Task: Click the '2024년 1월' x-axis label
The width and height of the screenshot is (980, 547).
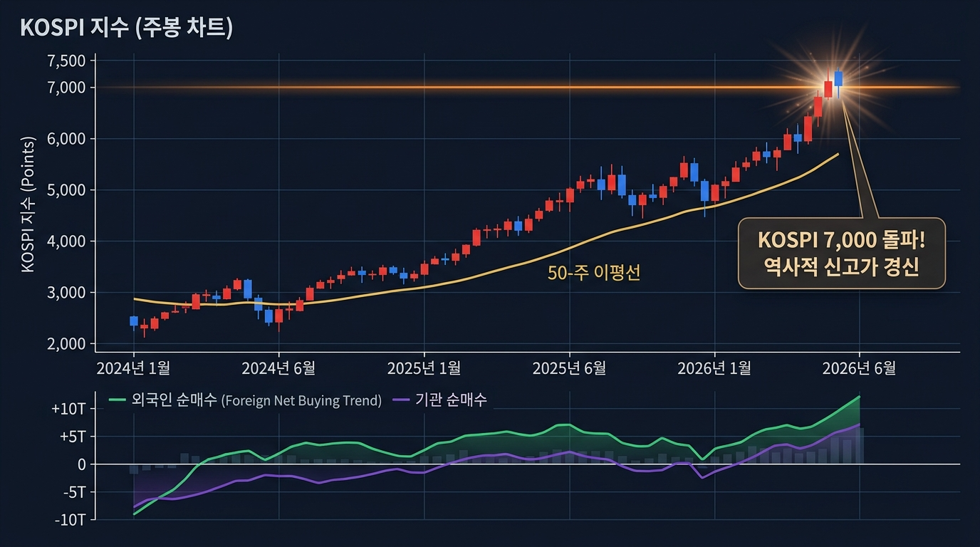Action: pyautogui.click(x=133, y=368)
